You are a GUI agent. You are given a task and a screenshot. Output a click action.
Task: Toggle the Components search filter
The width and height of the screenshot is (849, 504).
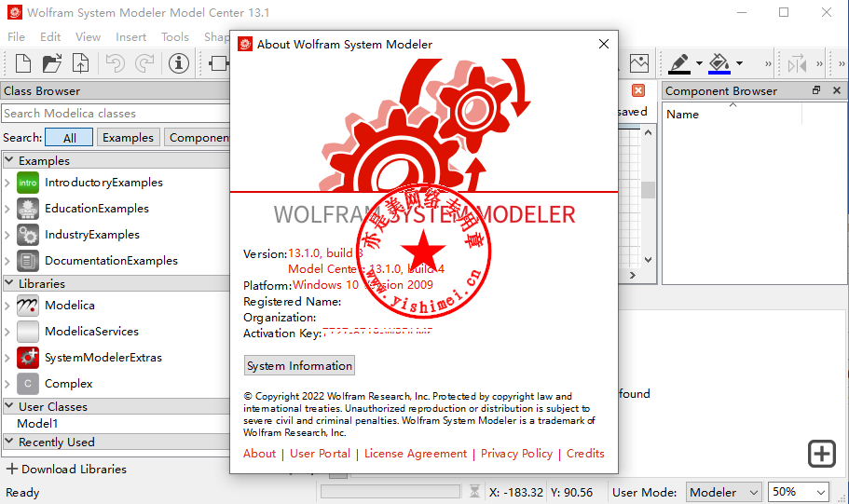click(198, 138)
